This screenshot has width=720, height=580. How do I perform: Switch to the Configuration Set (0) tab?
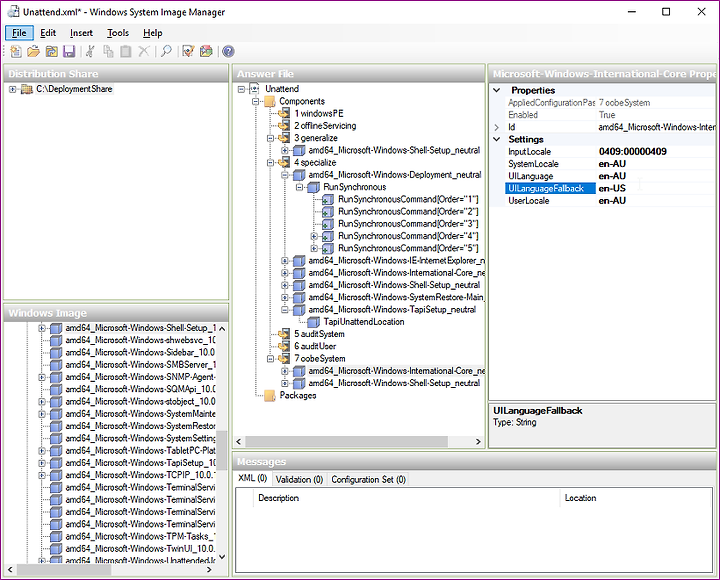tap(368, 479)
